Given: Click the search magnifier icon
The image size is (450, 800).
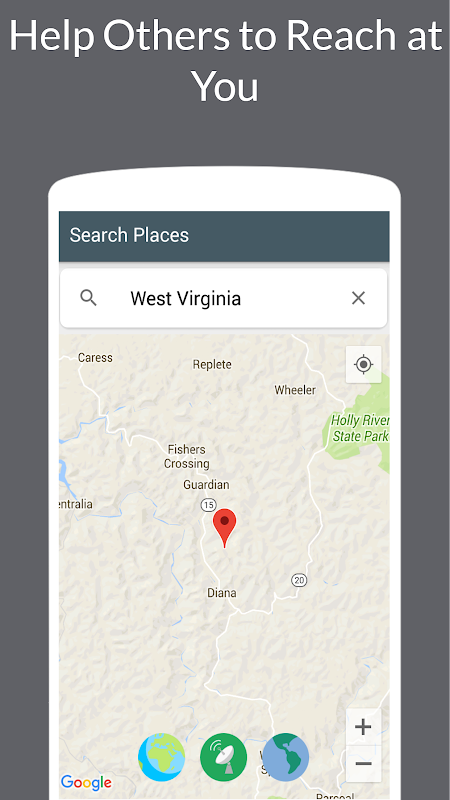Looking at the screenshot, I should click(x=89, y=297).
